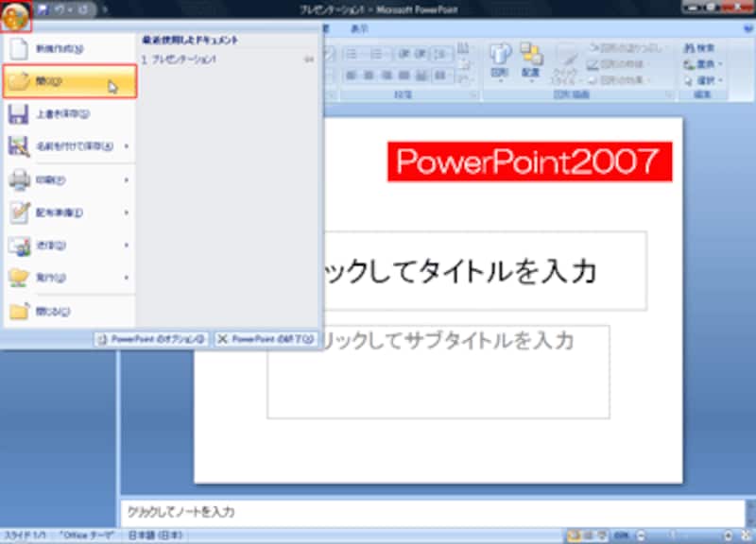Click the Bullets list icon in ribbon
Image resolution: width=756 pixels, height=544 pixels.
(353, 55)
